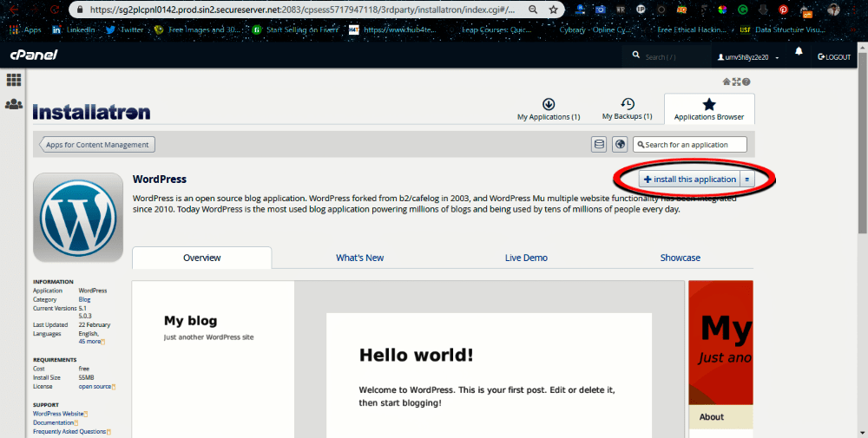Click the IP extension icon
868x438 pixels.
tap(641, 10)
